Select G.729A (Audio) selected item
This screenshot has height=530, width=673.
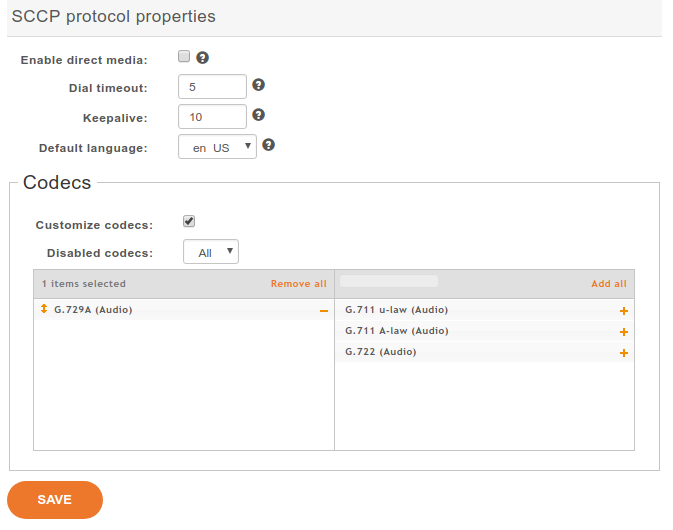coord(184,310)
